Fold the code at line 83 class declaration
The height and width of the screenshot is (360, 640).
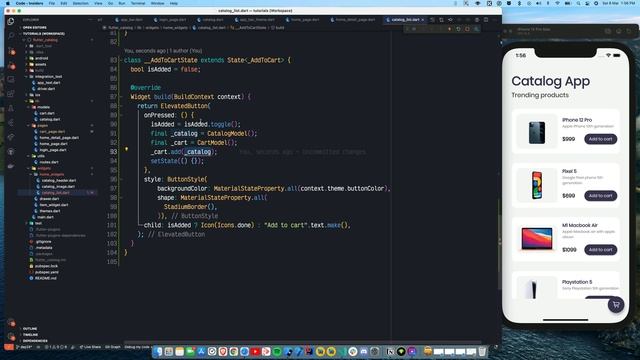(x=121, y=60)
